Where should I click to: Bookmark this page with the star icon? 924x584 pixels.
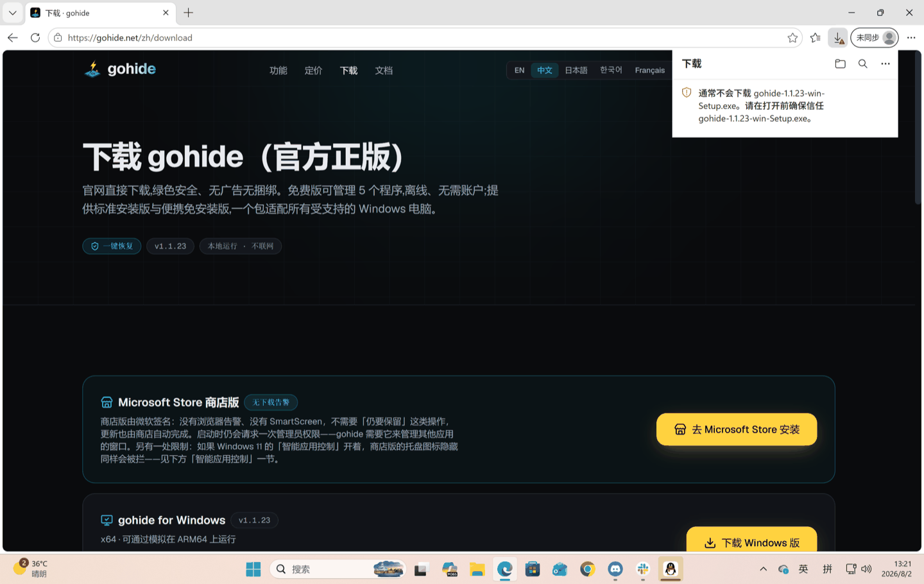click(792, 38)
